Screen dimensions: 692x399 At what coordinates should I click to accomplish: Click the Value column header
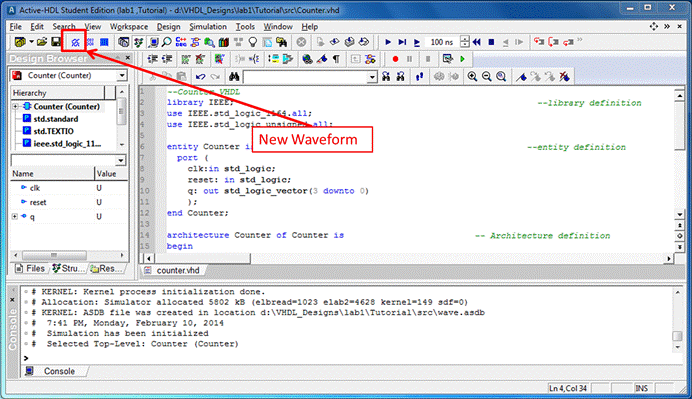(x=111, y=174)
